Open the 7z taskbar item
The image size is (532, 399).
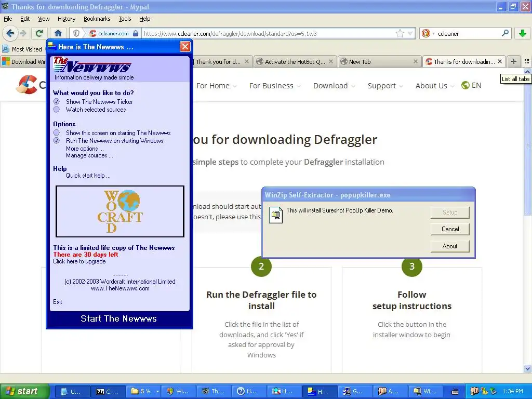tap(108, 392)
